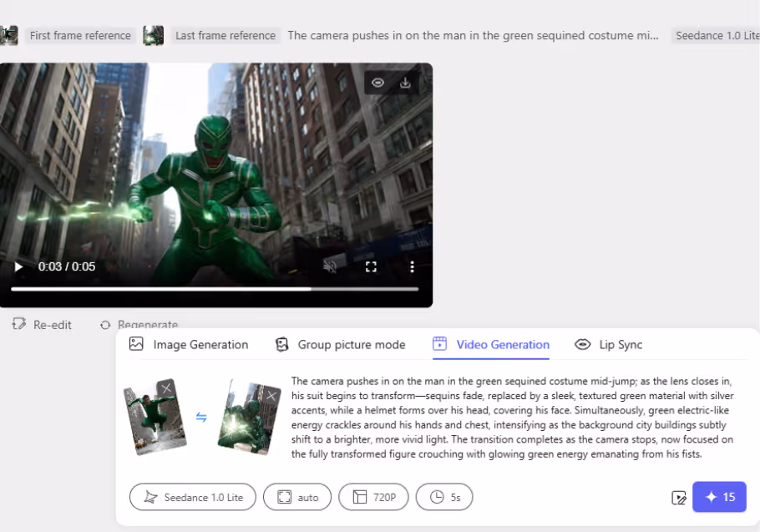The height and width of the screenshot is (532, 760).
Task: Open the auto aspect ratio selector
Action: 296,497
